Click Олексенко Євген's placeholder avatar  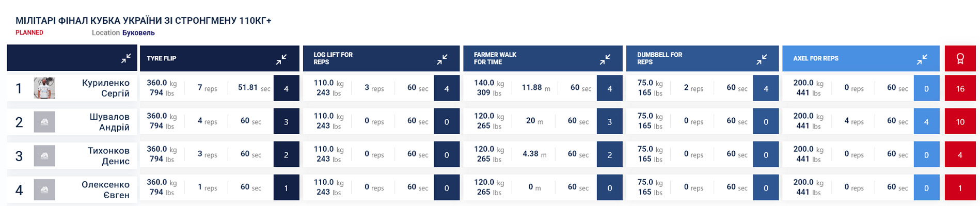(x=44, y=189)
